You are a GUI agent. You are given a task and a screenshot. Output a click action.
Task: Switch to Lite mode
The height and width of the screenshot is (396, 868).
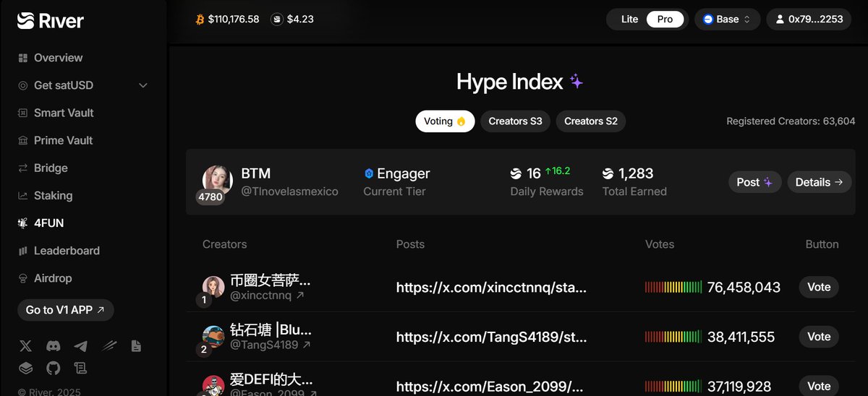[630, 20]
